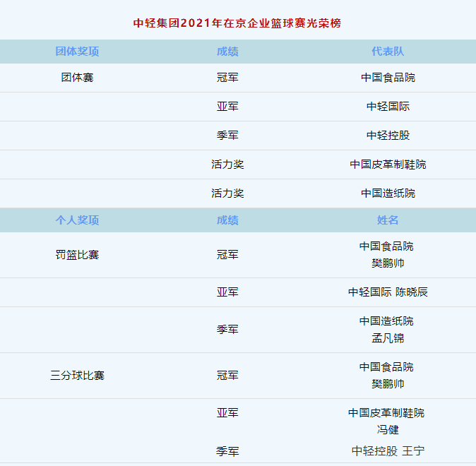Viewport: 476px width, 466px height.
Task: Select 亚军 in the 冯健 row
Action: pyautogui.click(x=227, y=412)
